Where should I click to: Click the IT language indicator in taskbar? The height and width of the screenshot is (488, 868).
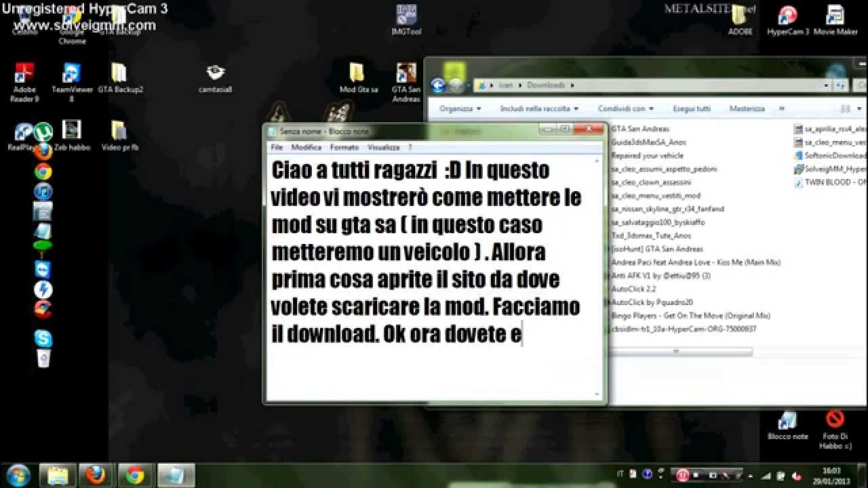[620, 475]
